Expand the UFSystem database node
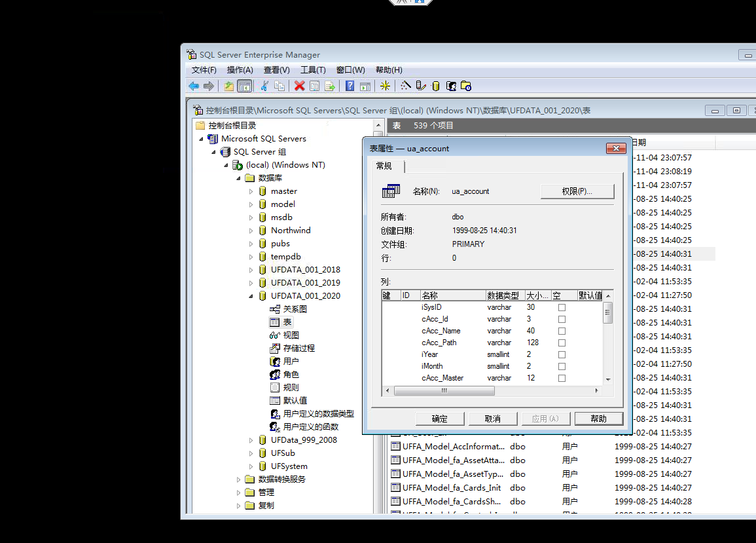 [251, 466]
